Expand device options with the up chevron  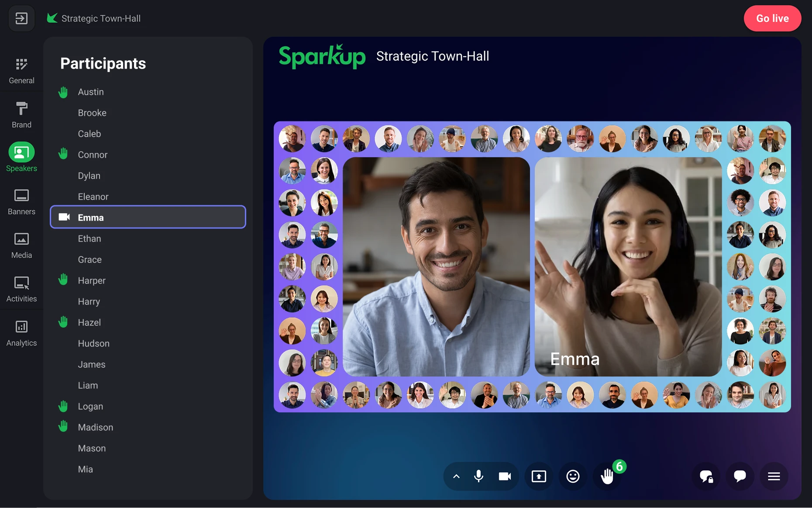point(456,477)
